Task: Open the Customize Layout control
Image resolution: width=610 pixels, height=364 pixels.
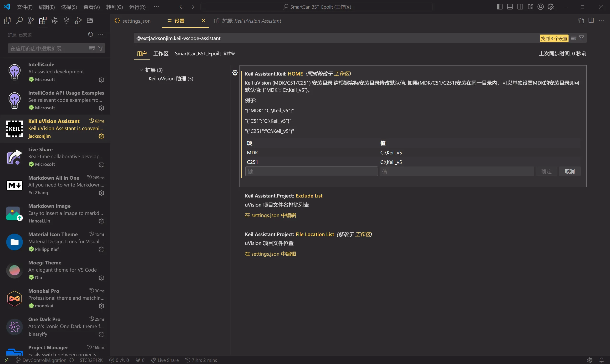Action: point(530,7)
